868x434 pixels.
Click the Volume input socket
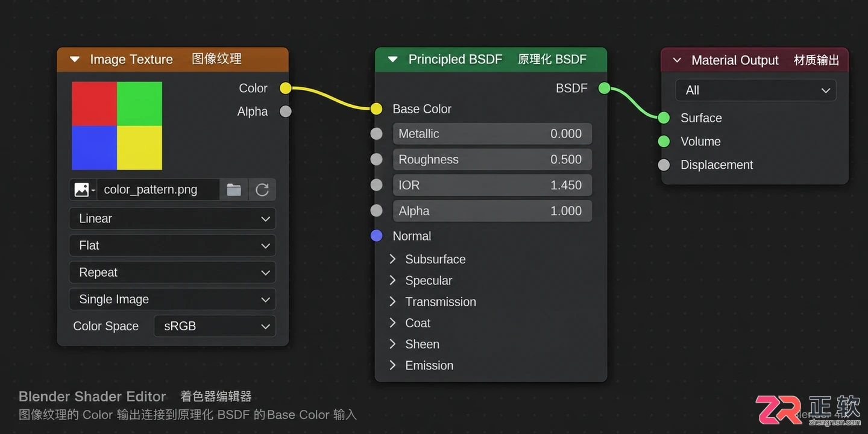point(664,142)
